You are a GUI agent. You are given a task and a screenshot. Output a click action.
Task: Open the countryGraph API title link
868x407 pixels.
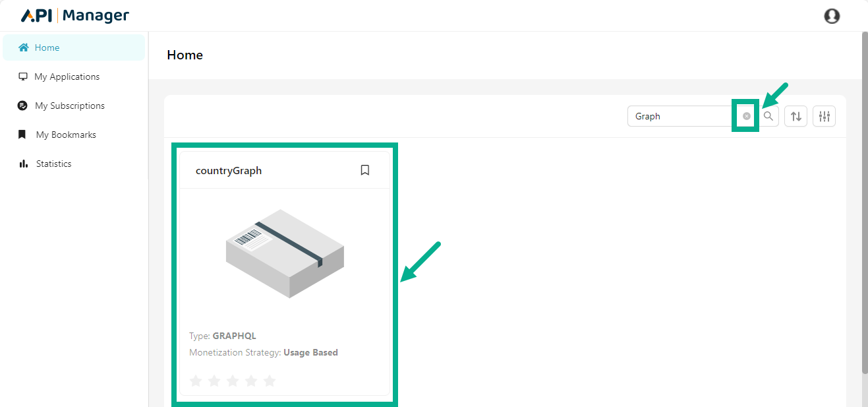(229, 171)
